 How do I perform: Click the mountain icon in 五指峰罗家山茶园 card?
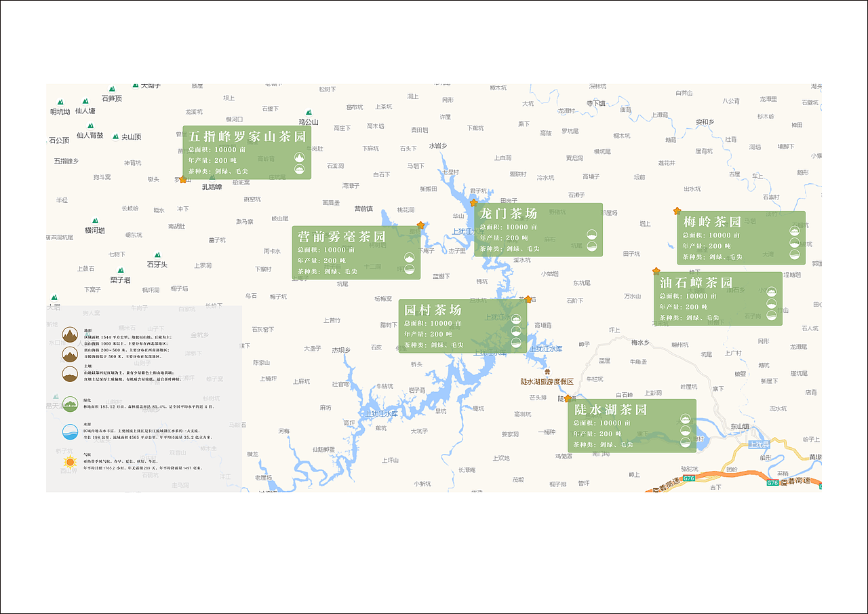300,157
